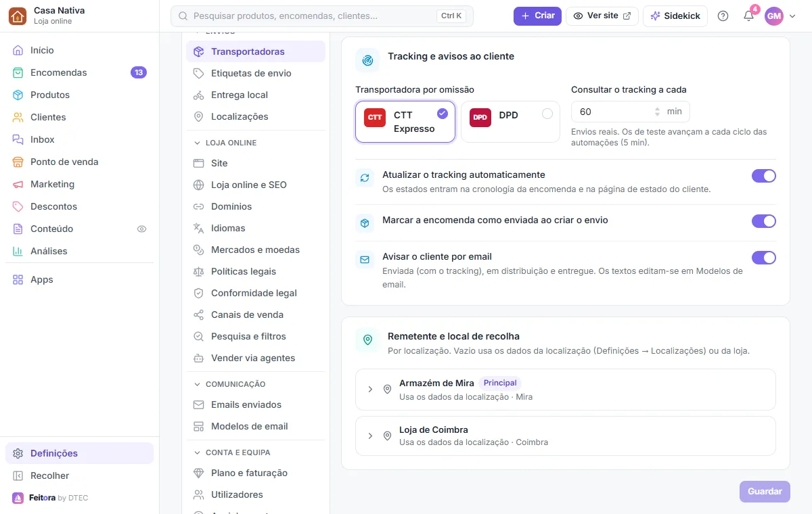Click the Ponto de venda storefront icon
The image size is (812, 514).
(18, 162)
